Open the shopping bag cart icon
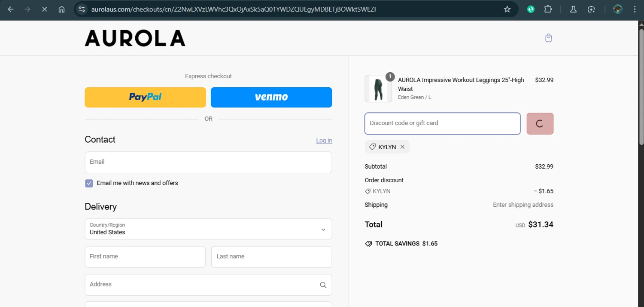Screen dimensions: 644x307 [x=548, y=38]
